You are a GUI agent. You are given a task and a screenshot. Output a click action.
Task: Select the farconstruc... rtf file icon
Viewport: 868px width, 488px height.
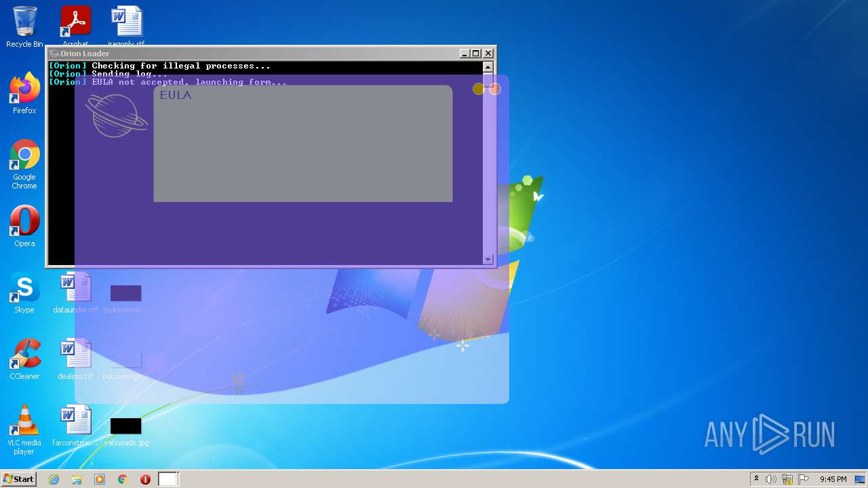point(75,425)
